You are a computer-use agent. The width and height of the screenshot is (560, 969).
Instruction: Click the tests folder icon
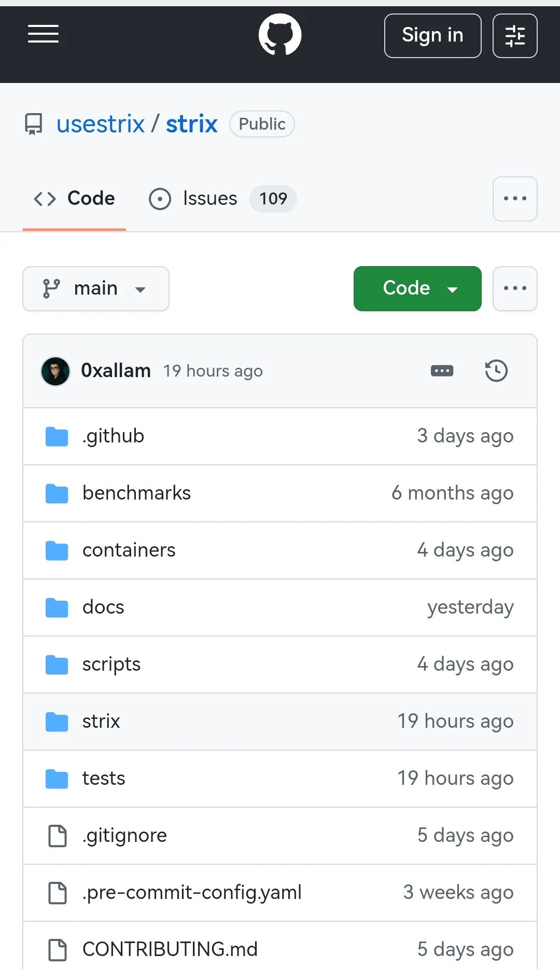(57, 779)
